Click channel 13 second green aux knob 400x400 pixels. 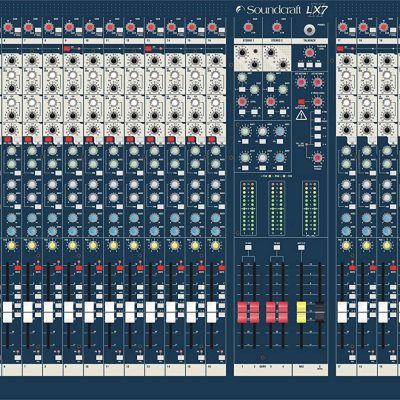click(x=154, y=164)
